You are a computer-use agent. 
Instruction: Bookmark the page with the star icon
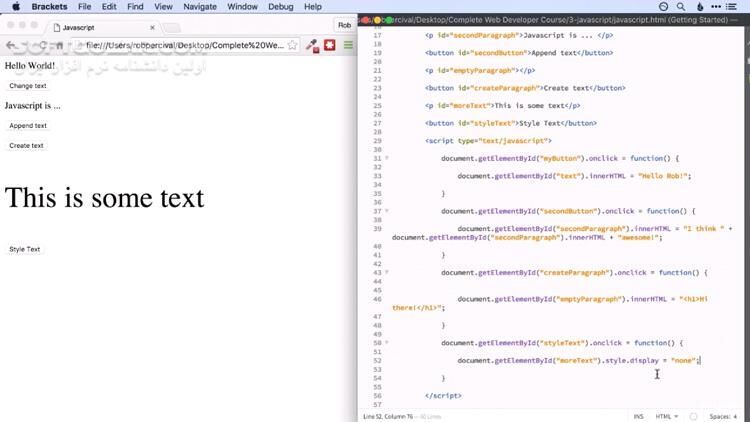pos(292,45)
